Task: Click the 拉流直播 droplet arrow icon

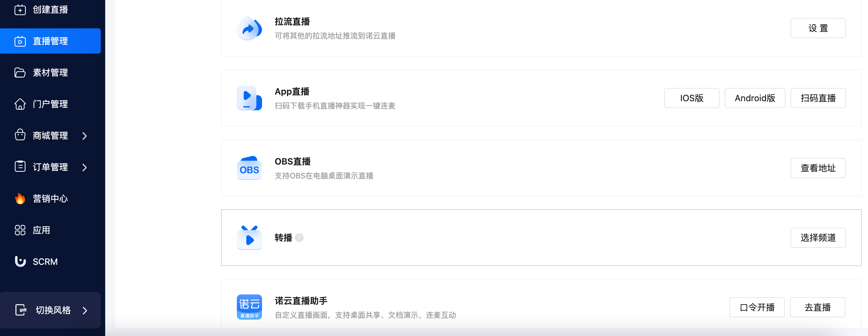Action: point(249,28)
